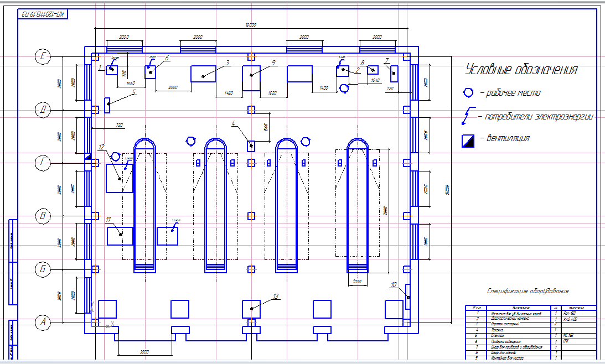This screenshot has width=605, height=364.
Task: Click the 'Спецификация оборудования' table title
Action: coord(528,291)
